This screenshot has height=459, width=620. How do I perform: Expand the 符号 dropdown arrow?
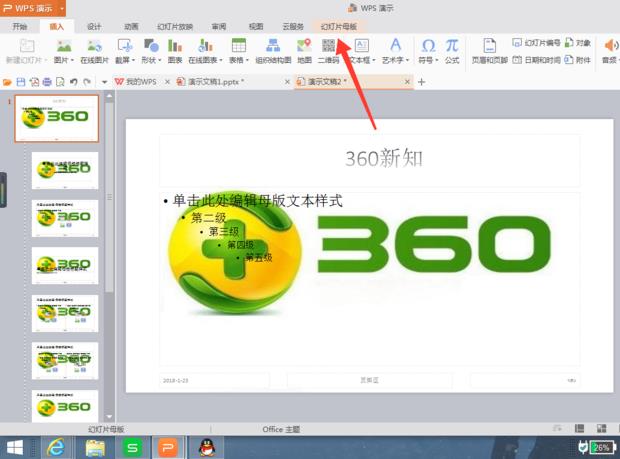(437, 60)
